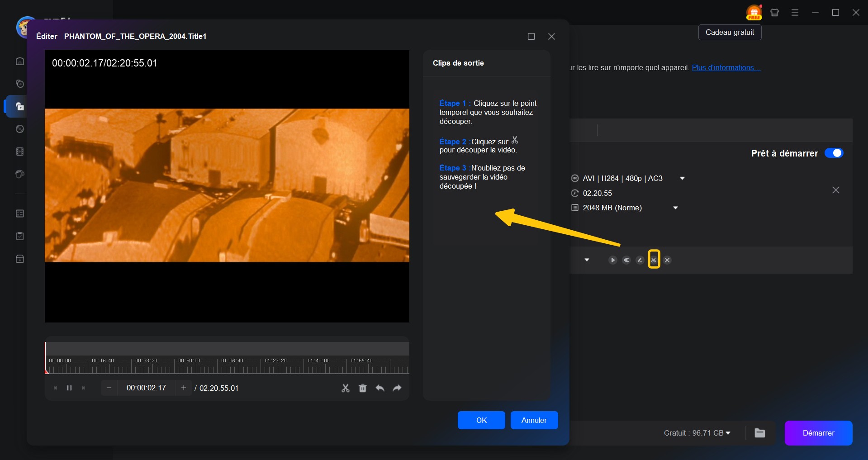This screenshot has height=460, width=868.
Task: Open the hamburger main menu
Action: (x=795, y=13)
